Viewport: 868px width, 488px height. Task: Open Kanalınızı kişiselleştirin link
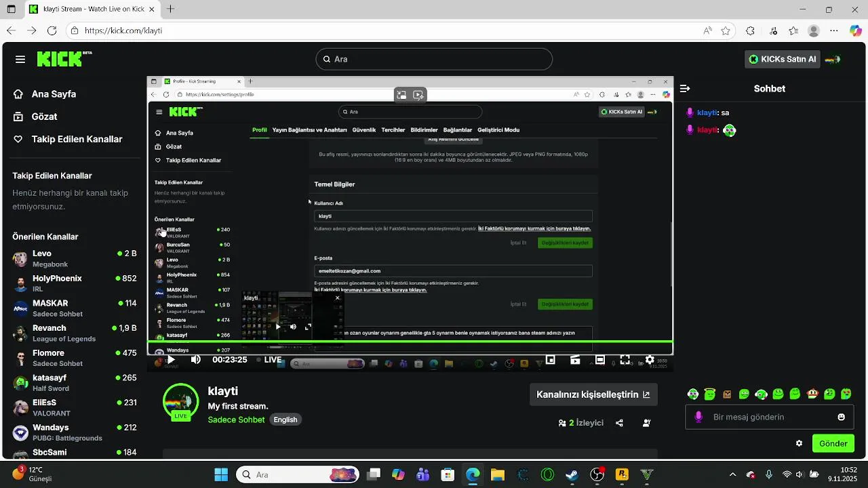(x=593, y=394)
